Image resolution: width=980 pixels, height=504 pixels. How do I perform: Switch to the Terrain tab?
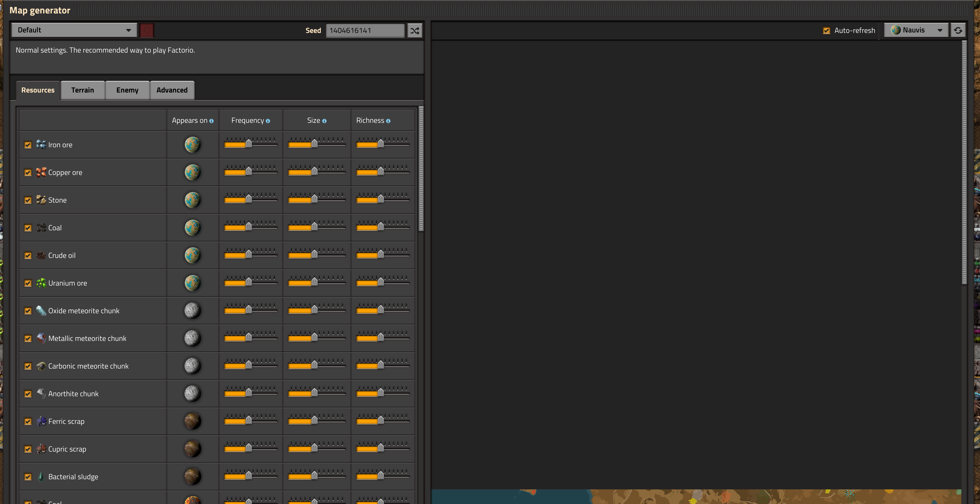click(x=83, y=90)
